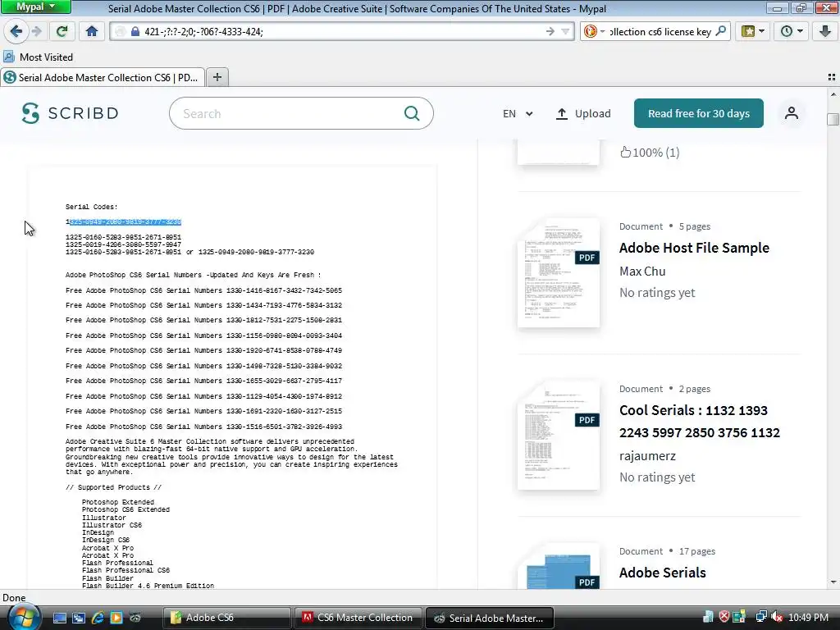Click the Scribd logo

point(71,113)
